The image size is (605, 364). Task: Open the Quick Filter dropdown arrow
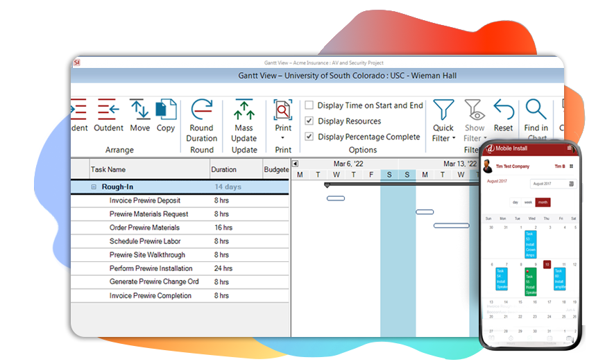coord(454,138)
